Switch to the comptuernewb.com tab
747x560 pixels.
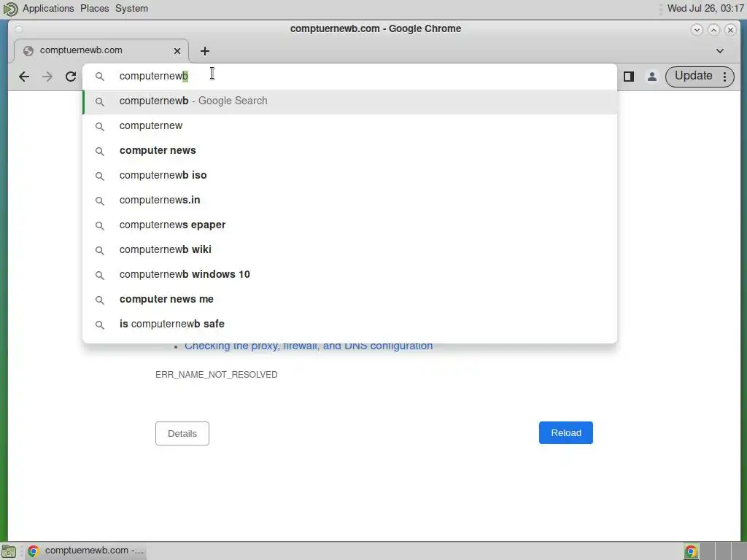pos(101,51)
